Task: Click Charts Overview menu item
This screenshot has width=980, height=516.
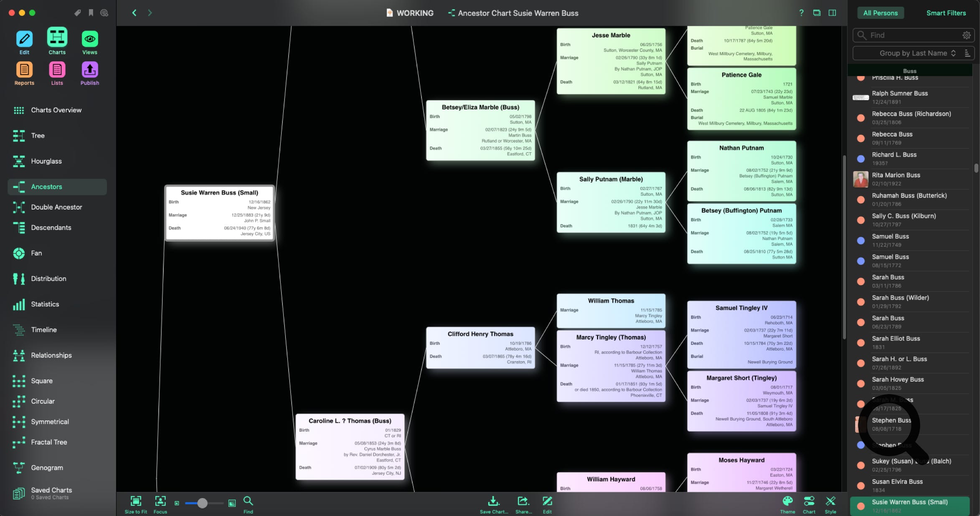Action: coord(56,110)
